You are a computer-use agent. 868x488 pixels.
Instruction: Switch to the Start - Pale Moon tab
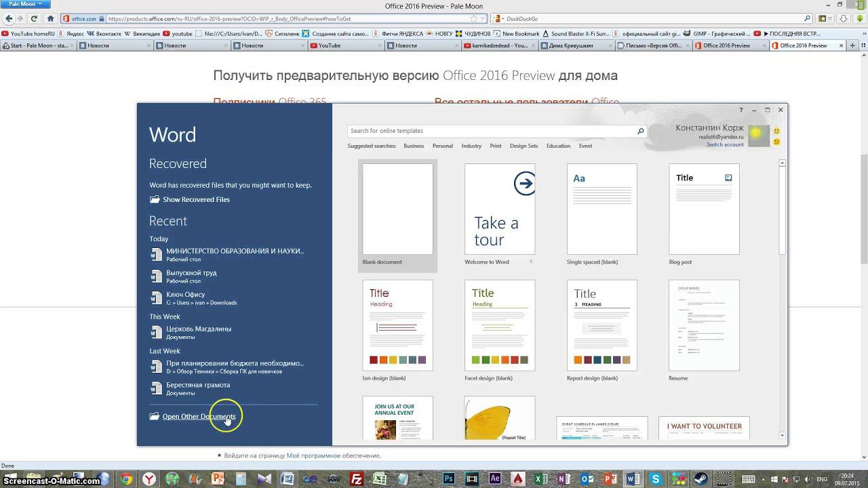point(37,45)
